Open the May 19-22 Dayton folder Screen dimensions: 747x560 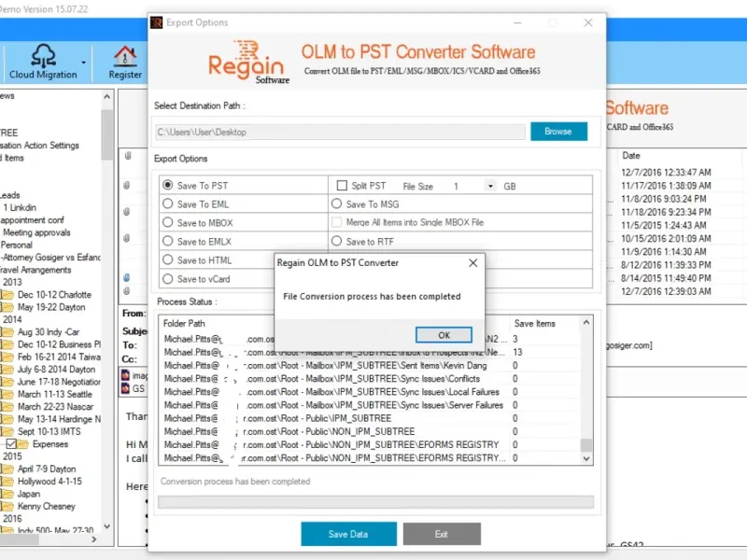(51, 307)
